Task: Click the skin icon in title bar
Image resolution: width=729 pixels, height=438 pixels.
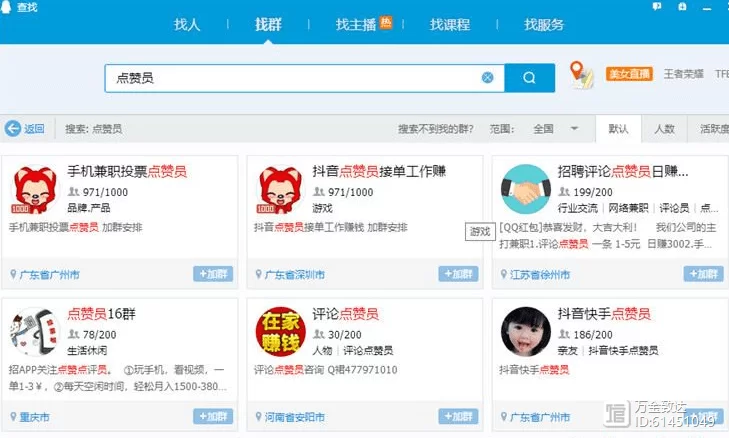Action: click(x=682, y=7)
